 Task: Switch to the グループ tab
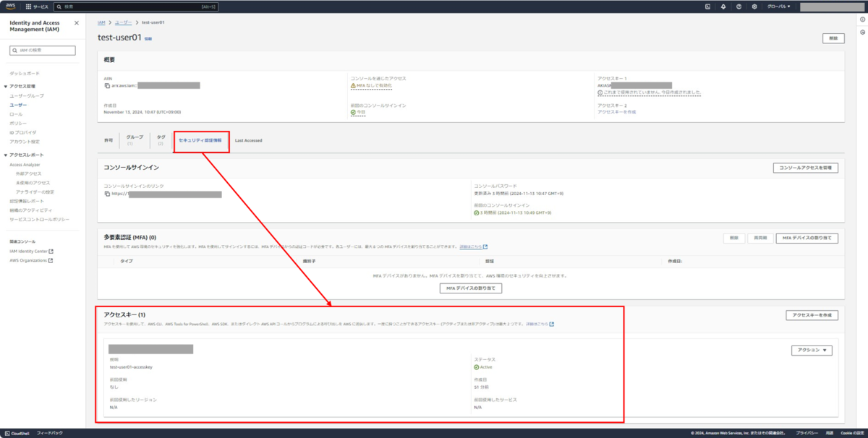pos(135,139)
